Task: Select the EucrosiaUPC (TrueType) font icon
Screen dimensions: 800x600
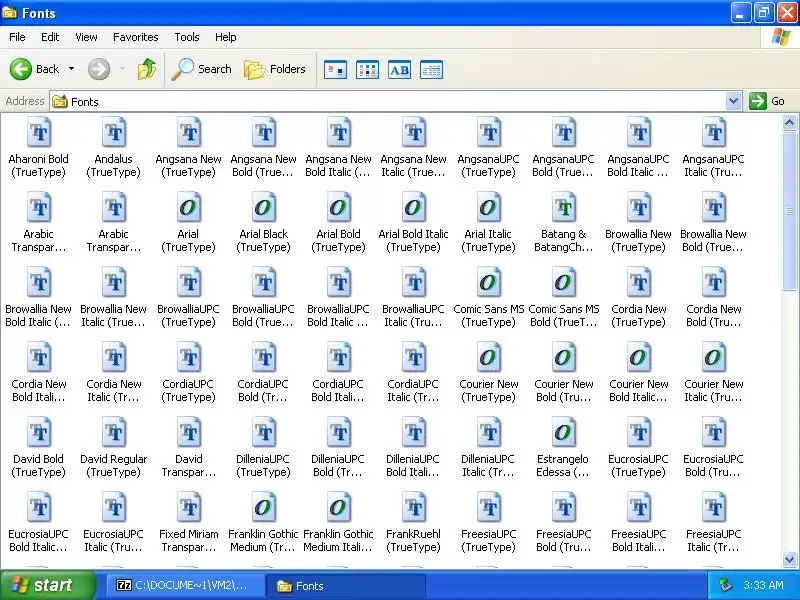Action: click(x=639, y=433)
